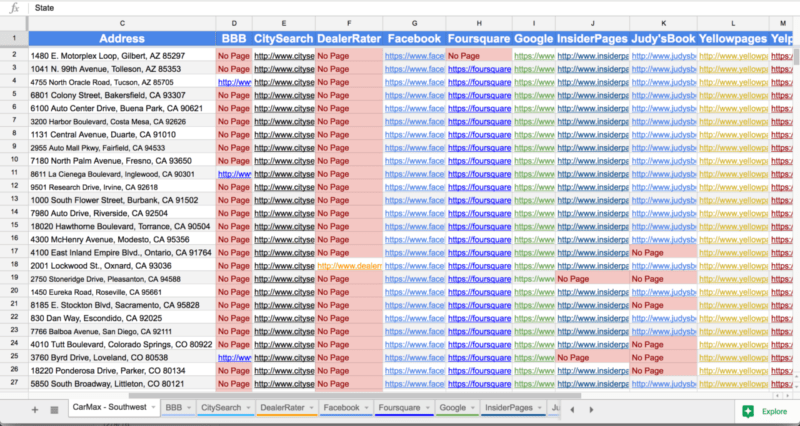Open InsiderPages sheet tab dropdown arrow

540,408
